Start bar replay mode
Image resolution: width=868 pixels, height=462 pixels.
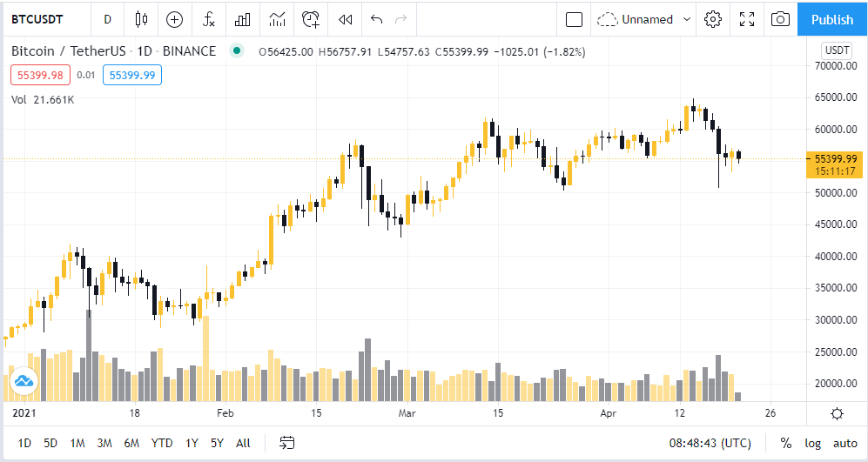pos(345,19)
